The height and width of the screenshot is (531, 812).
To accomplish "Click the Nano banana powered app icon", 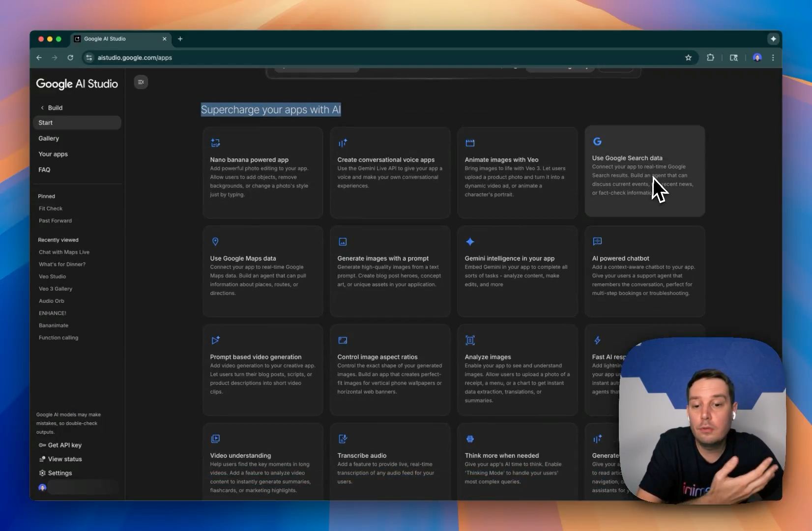I will (215, 143).
